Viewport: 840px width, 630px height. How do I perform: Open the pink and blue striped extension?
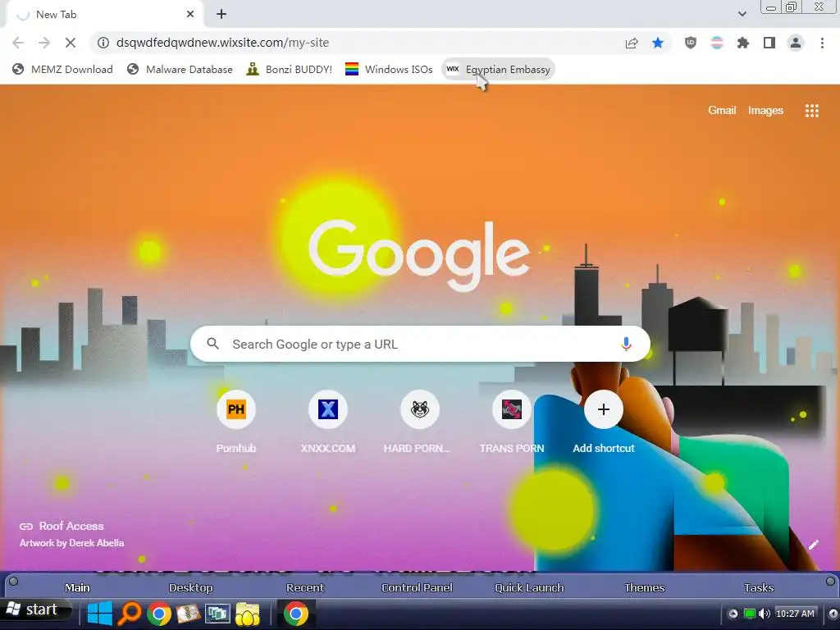click(x=717, y=43)
